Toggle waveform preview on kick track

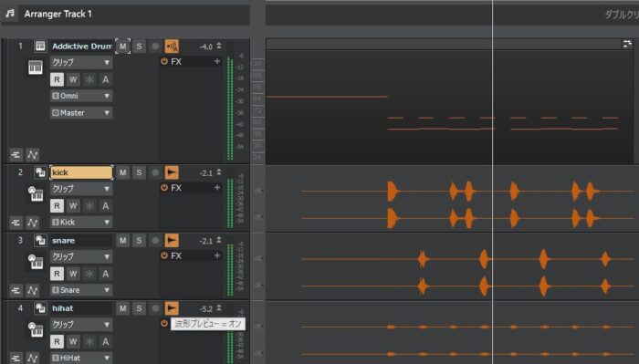(x=172, y=172)
